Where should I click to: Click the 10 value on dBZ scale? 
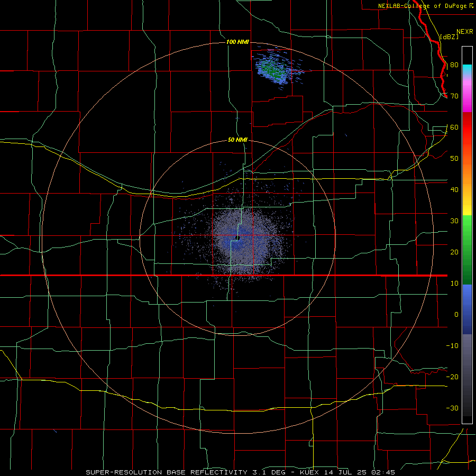pos(454,283)
